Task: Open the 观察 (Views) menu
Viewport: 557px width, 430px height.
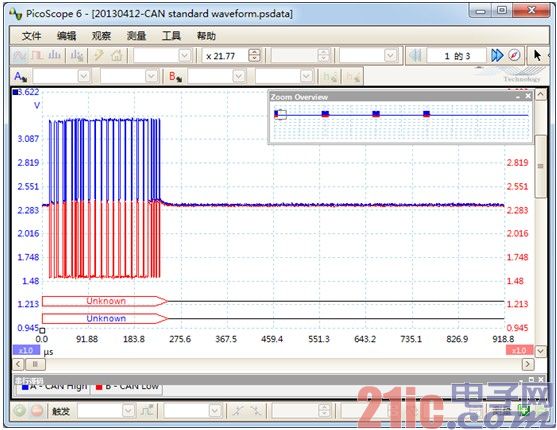Action: (x=102, y=36)
